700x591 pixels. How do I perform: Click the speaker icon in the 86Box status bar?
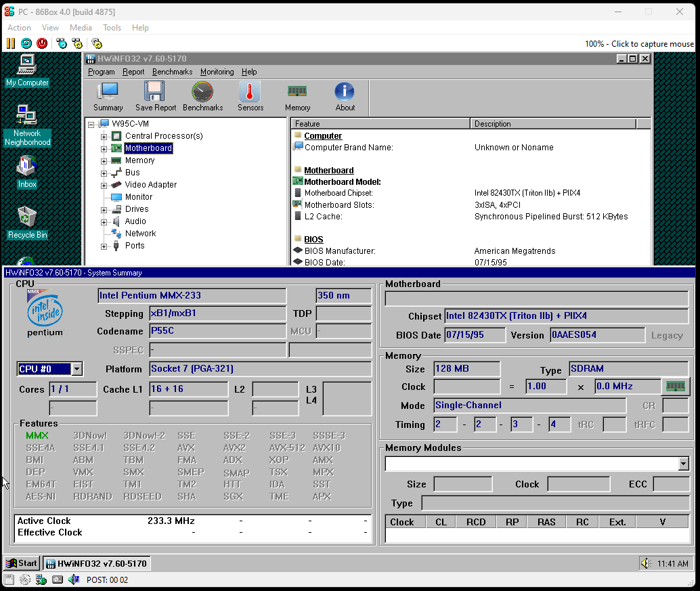74,579
